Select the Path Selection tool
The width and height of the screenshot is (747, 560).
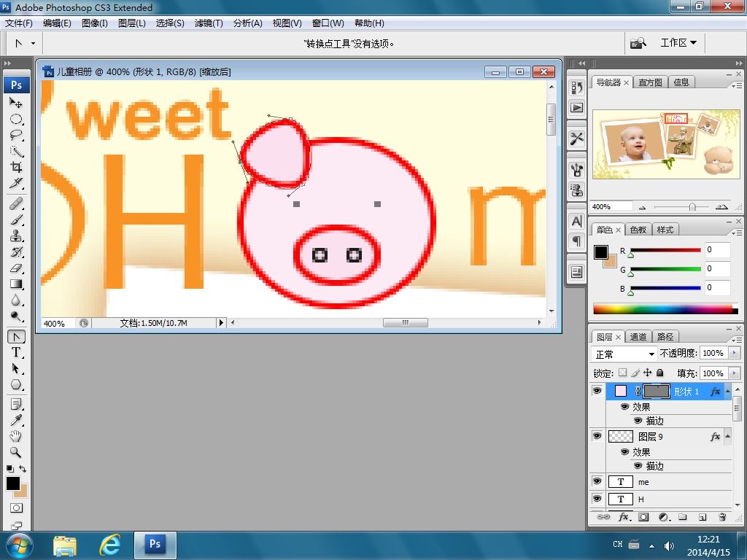click(16, 368)
